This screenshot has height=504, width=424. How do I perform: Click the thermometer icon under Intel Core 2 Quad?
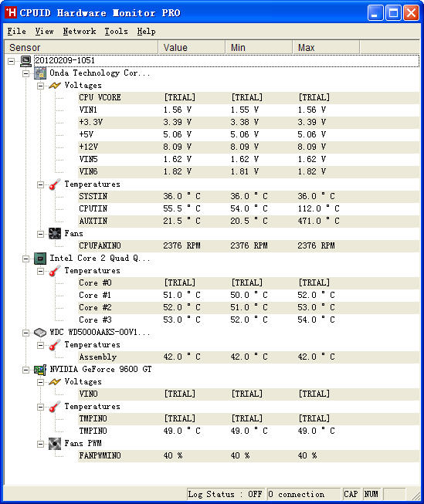pos(55,271)
